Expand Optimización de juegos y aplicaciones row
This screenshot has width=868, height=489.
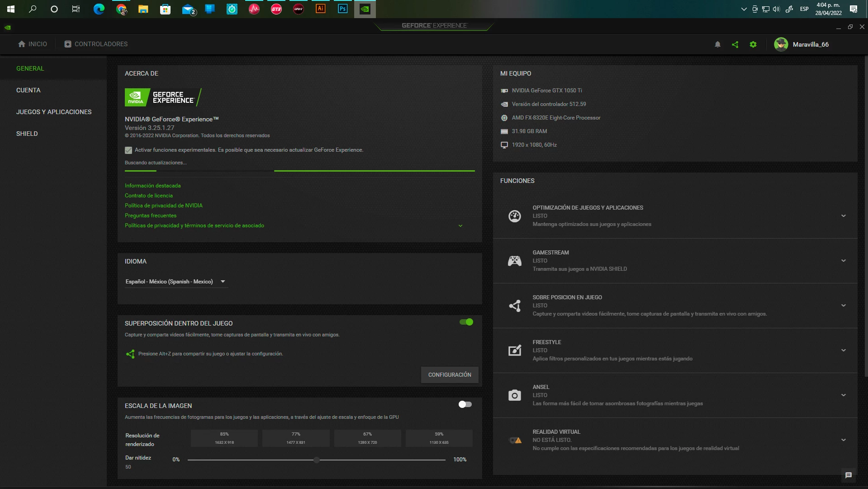click(x=844, y=216)
